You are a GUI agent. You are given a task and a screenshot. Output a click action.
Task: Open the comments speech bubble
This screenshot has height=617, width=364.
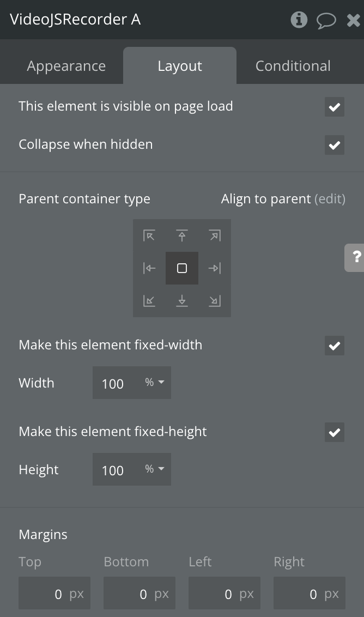(326, 21)
